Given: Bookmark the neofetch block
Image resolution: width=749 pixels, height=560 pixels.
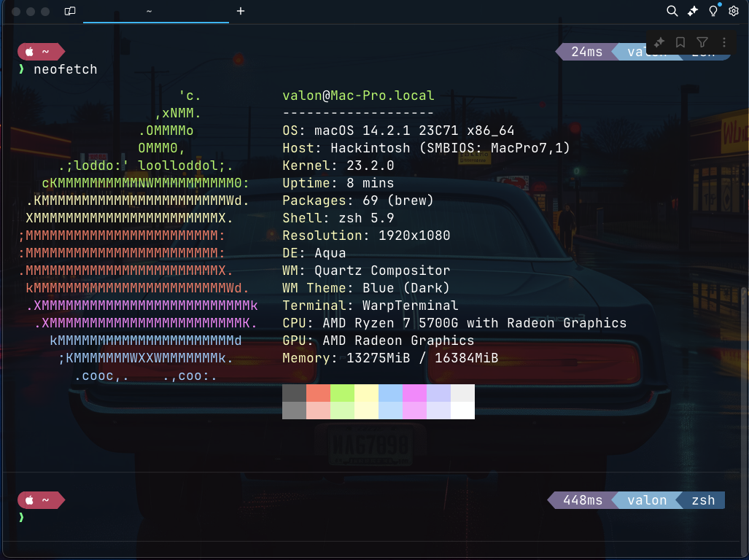Looking at the screenshot, I should point(680,42).
